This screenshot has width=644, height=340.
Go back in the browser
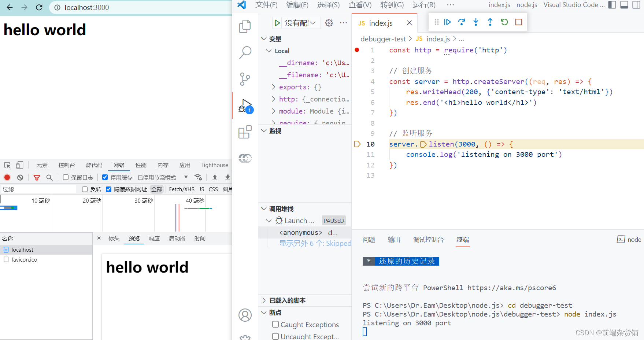click(10, 7)
